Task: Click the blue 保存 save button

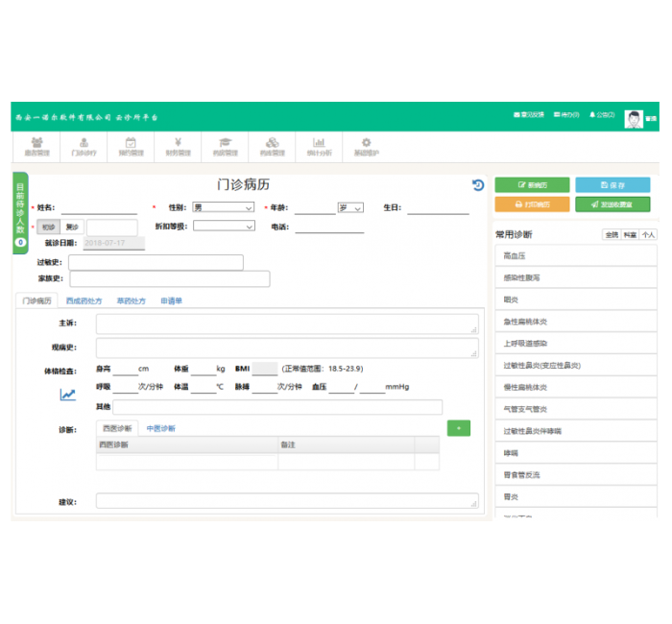Action: click(x=612, y=184)
